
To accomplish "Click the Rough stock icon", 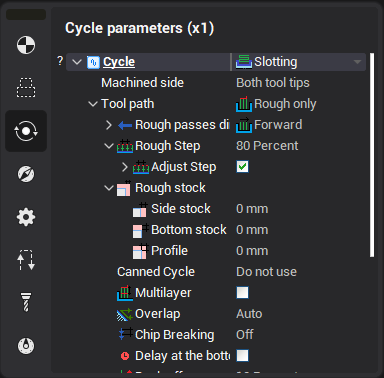I will pos(124,188).
